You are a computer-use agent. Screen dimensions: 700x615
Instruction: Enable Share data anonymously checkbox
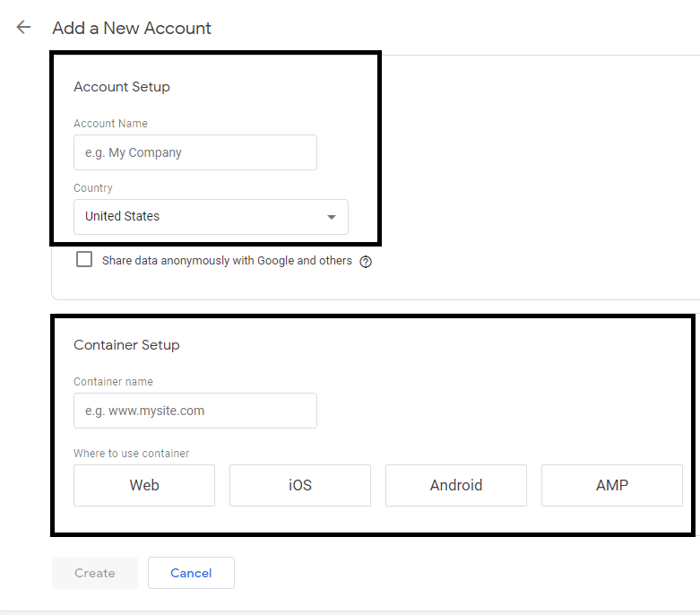[84, 260]
